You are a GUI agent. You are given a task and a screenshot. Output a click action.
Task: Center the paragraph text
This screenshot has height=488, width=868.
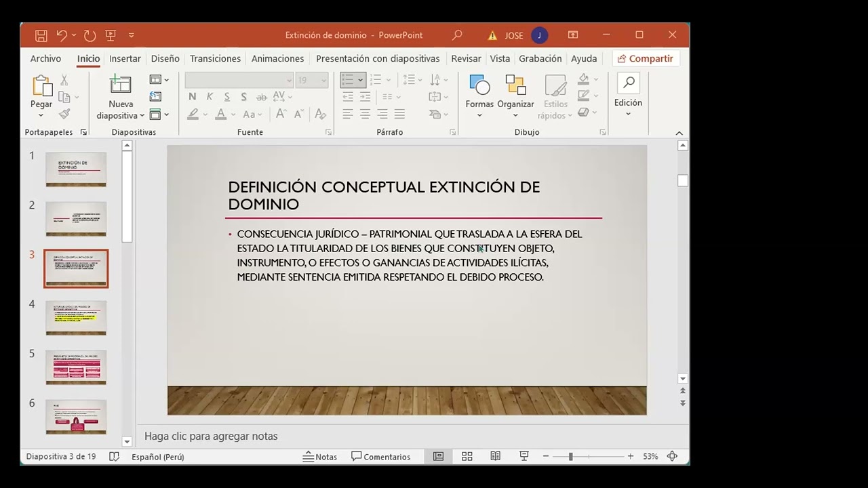tap(365, 115)
